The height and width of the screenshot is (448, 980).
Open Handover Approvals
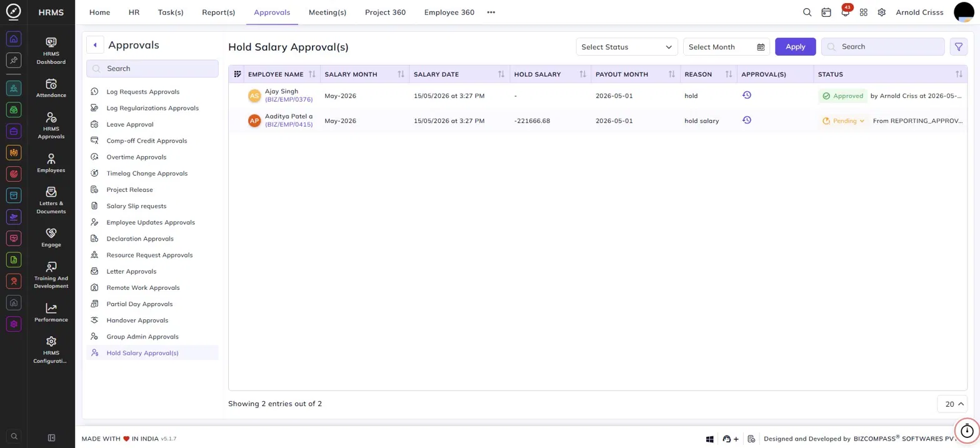coord(152,321)
